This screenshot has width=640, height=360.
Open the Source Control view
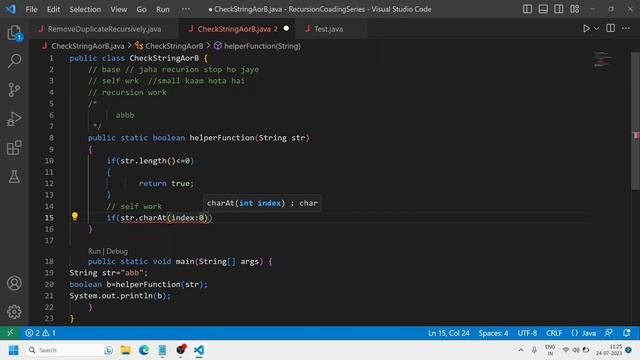pos(14,90)
